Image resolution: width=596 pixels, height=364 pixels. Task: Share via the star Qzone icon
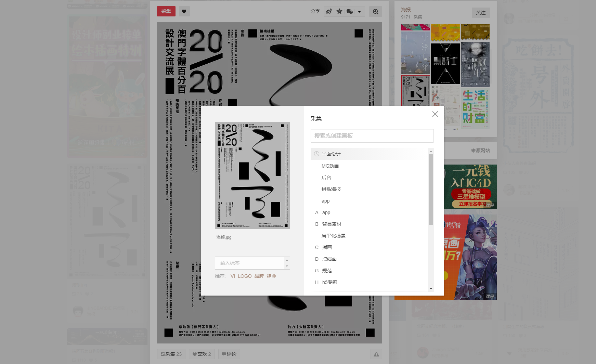(339, 12)
